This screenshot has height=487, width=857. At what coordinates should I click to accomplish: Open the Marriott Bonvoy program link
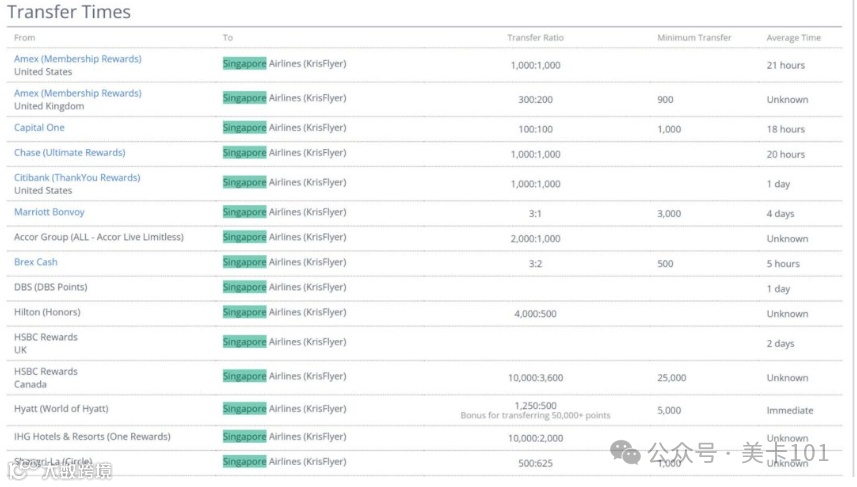tap(49, 212)
